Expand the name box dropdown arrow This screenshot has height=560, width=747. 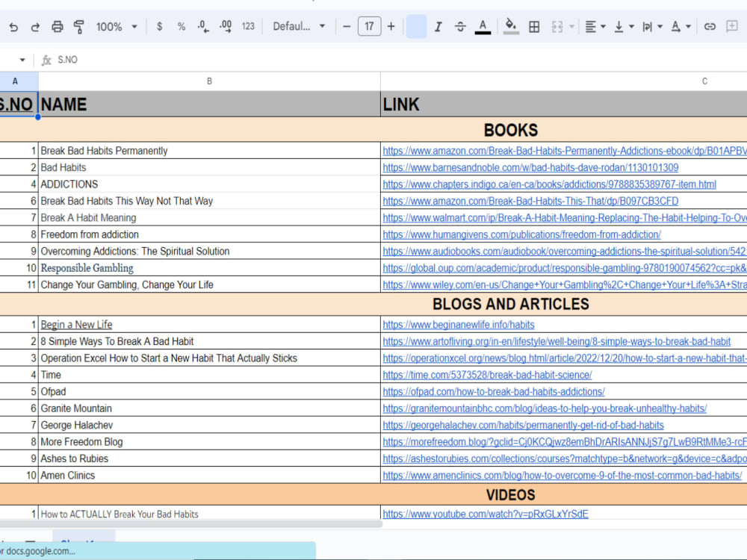[22, 60]
